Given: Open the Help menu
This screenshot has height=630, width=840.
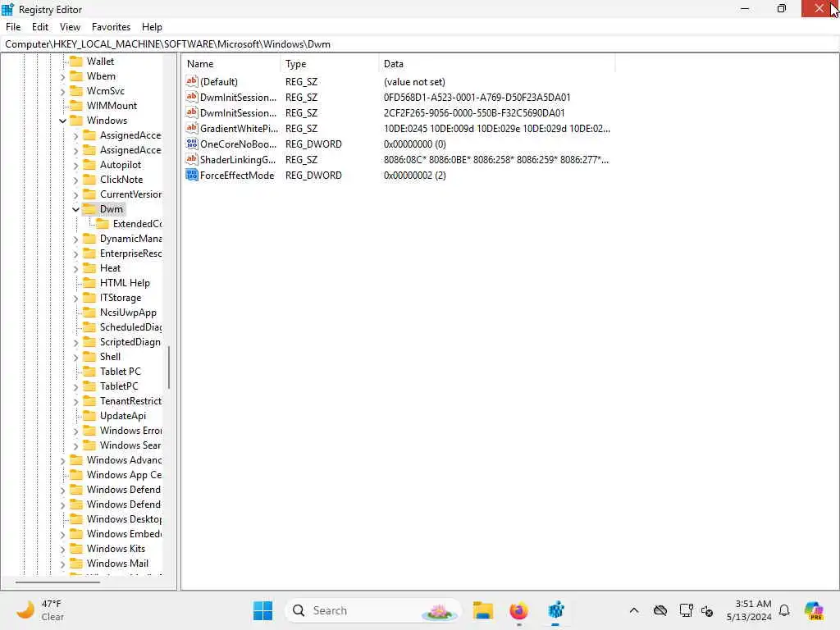Looking at the screenshot, I should click(x=152, y=27).
